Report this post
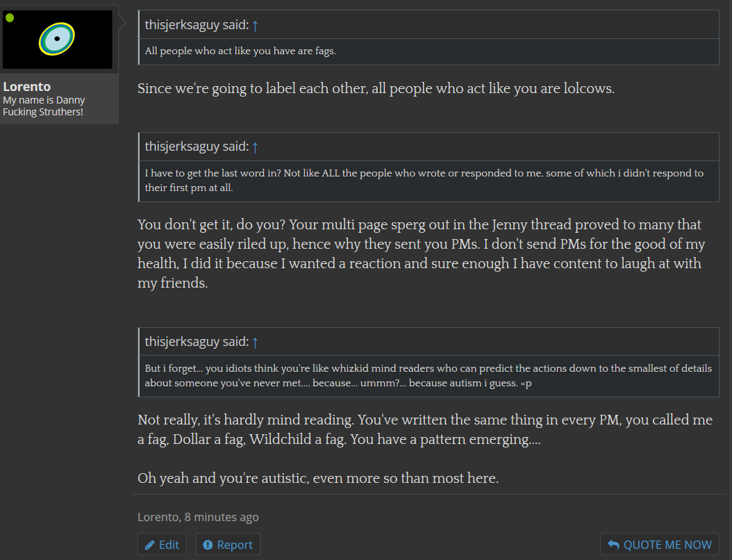 click(228, 545)
